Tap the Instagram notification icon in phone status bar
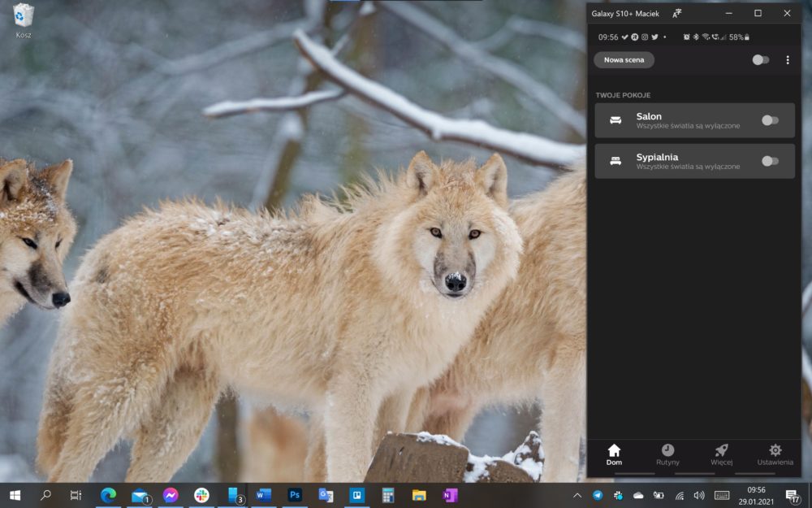 645,37
